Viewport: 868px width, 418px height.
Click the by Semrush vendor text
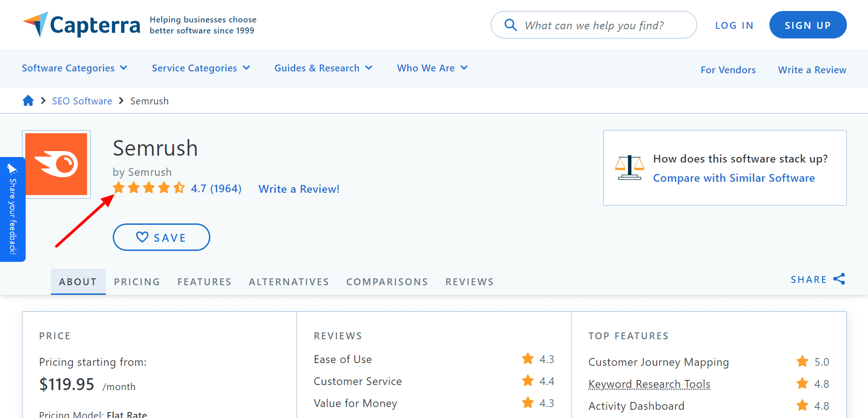tap(143, 172)
